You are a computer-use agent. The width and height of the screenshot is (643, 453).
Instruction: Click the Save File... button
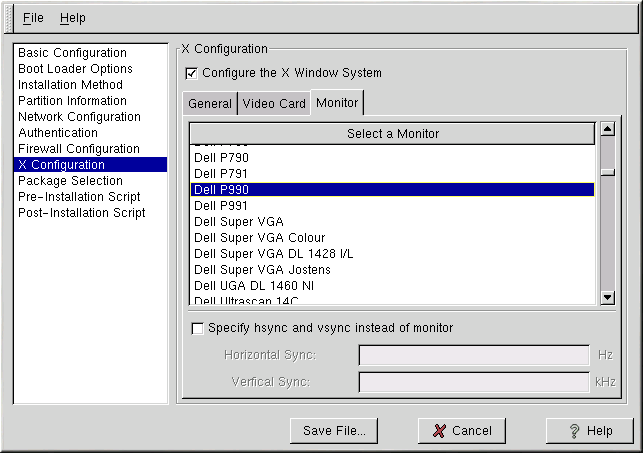[x=334, y=431]
